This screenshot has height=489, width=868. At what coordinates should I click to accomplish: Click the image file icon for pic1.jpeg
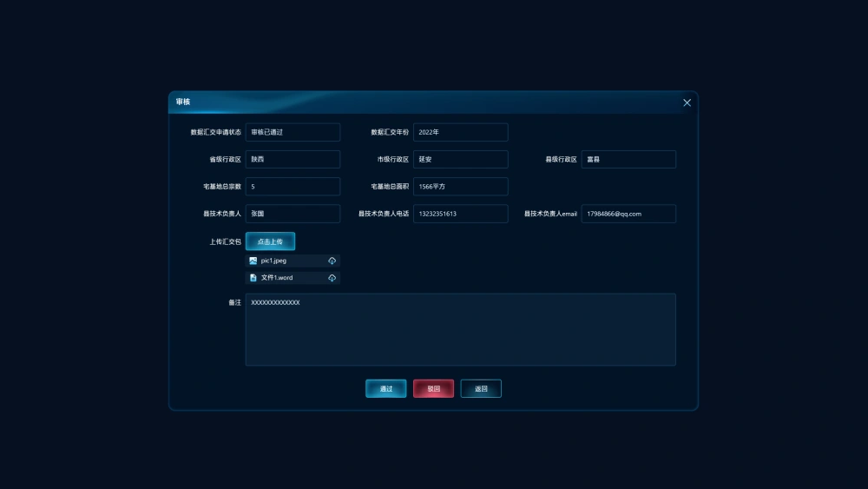253,261
